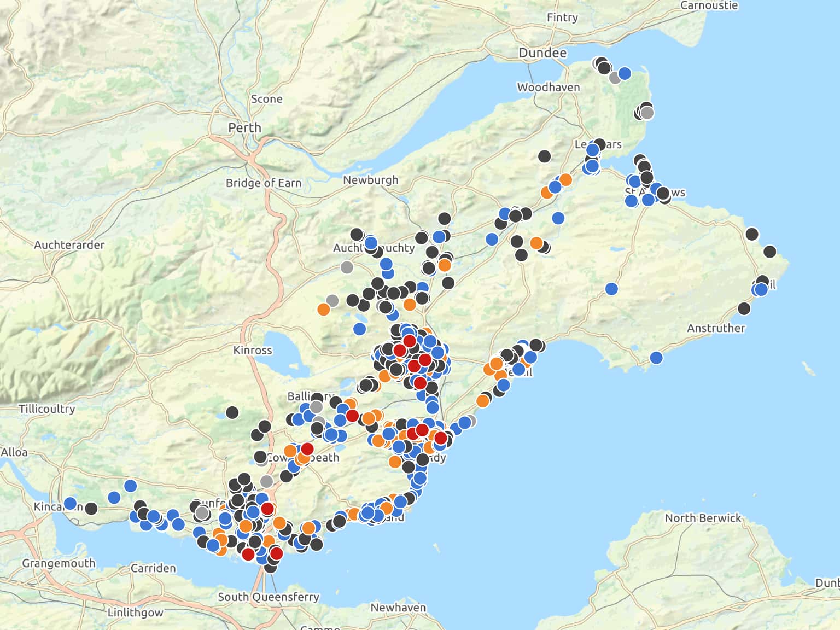Click the gray marker on the northeast coast
This screenshot has width=840, height=630.
tap(647, 113)
